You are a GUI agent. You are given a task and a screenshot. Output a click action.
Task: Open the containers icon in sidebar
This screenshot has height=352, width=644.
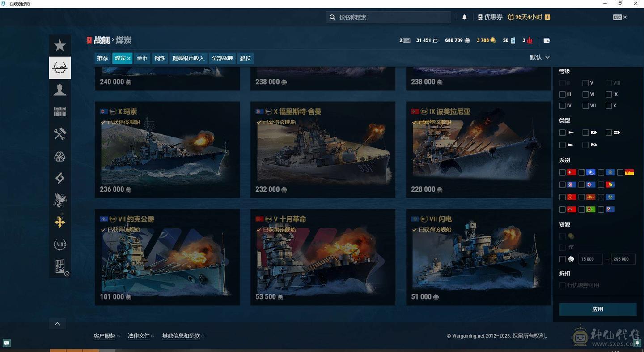59,112
